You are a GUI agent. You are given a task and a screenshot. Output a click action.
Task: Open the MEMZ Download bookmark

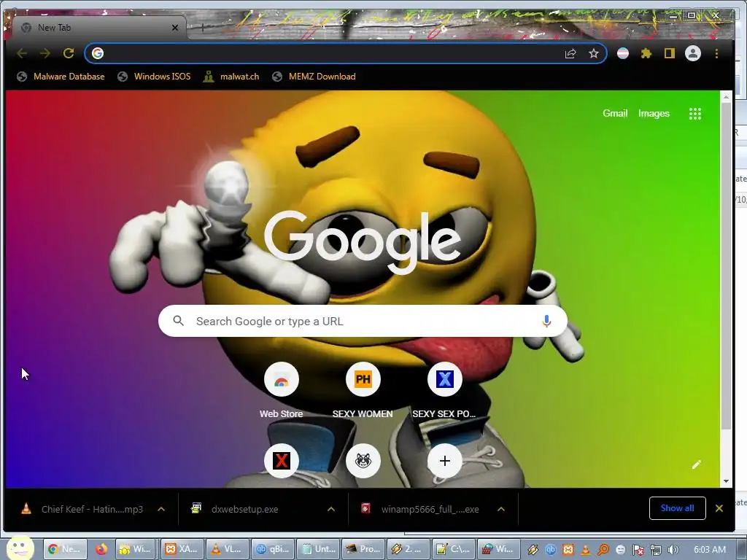tap(314, 77)
